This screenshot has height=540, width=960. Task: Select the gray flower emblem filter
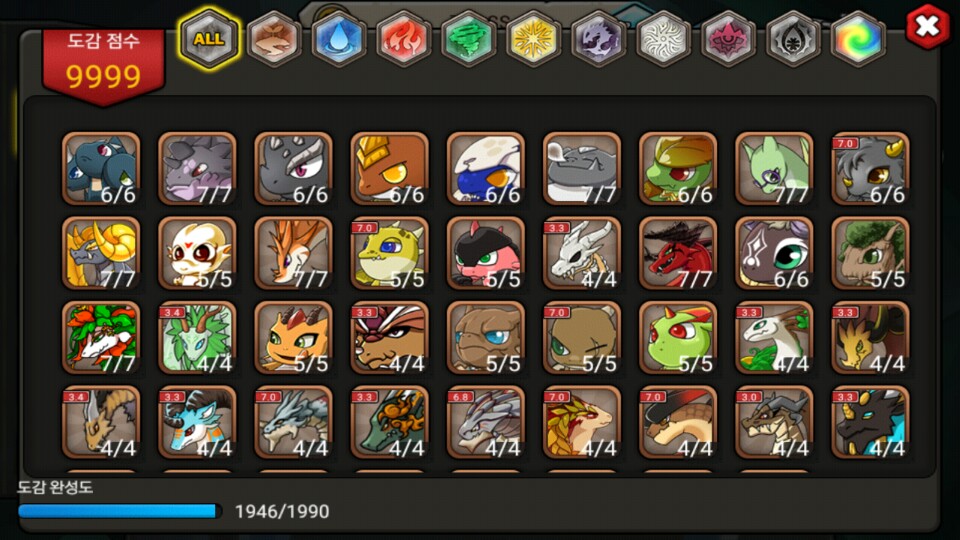[793, 39]
